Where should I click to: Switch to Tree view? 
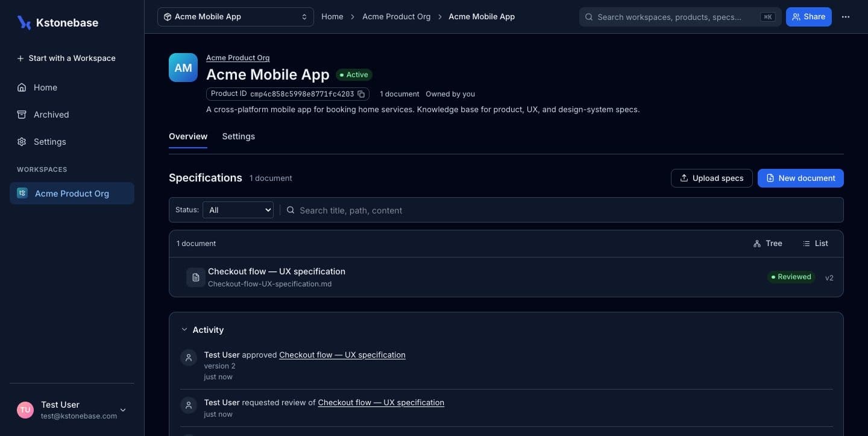click(x=767, y=244)
